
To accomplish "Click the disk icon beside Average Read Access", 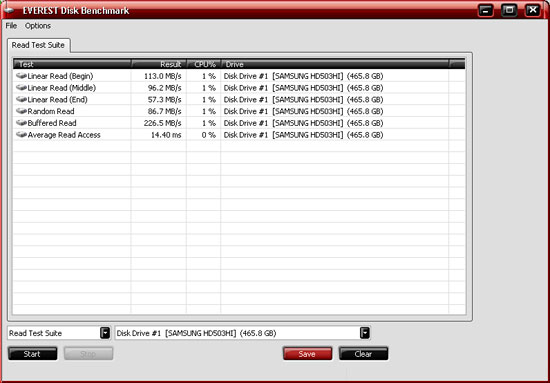I will tap(21, 135).
